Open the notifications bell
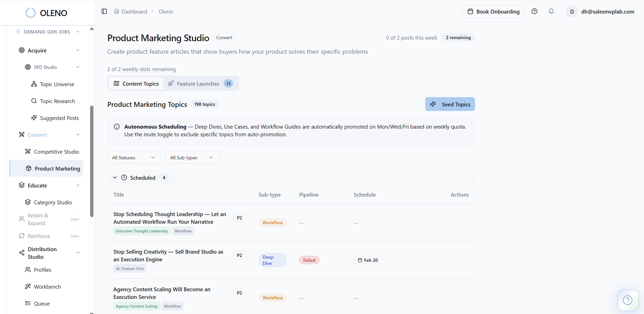The width and height of the screenshot is (644, 314). tap(551, 11)
